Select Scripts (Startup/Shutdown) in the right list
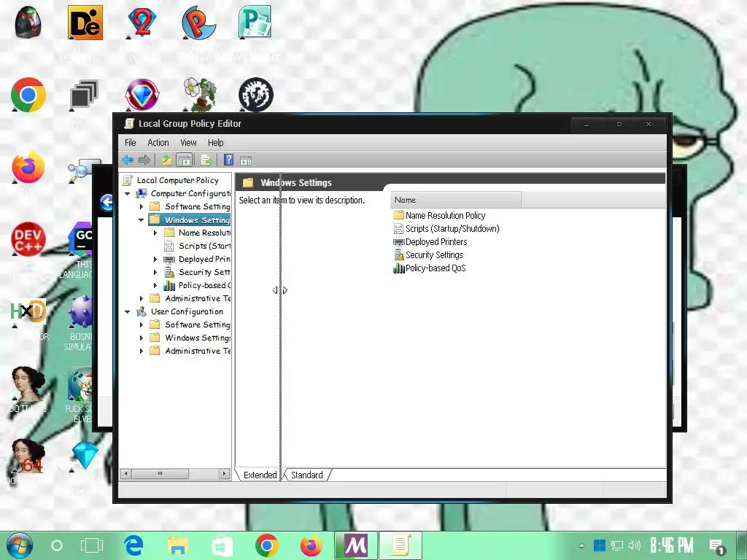 tap(452, 228)
